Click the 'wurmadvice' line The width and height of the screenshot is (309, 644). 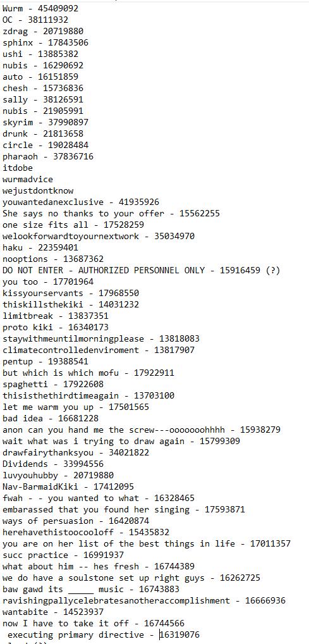click(28, 180)
